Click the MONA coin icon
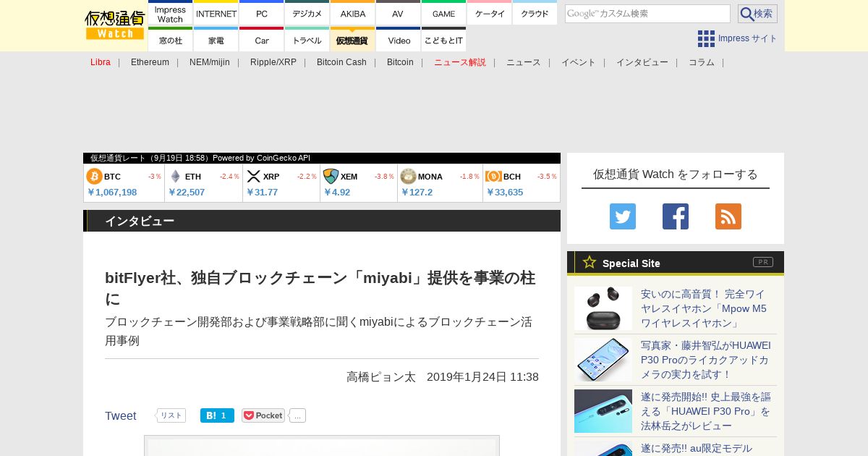The image size is (868, 456). tap(408, 177)
